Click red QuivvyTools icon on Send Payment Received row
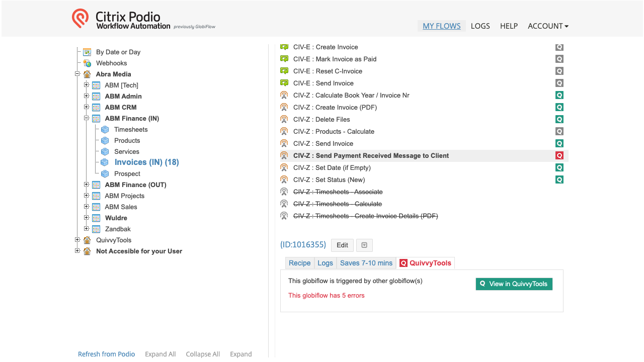Viewport: 644px width, 362px height. tap(559, 155)
